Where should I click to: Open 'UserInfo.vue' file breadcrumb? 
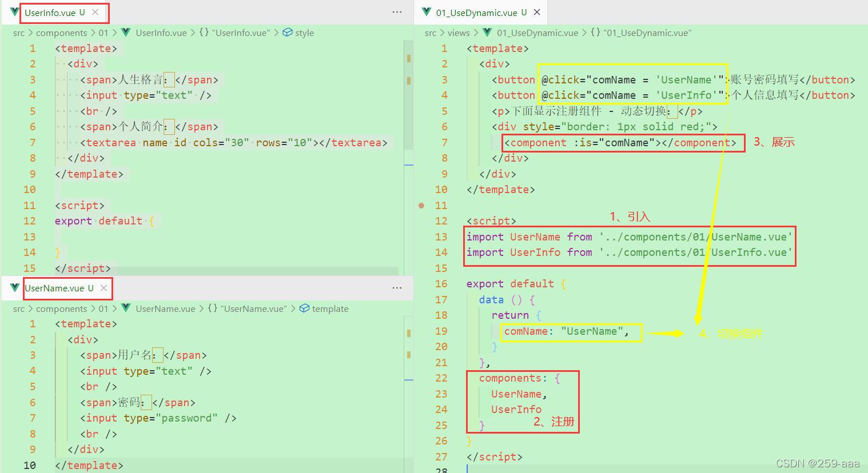161,33
